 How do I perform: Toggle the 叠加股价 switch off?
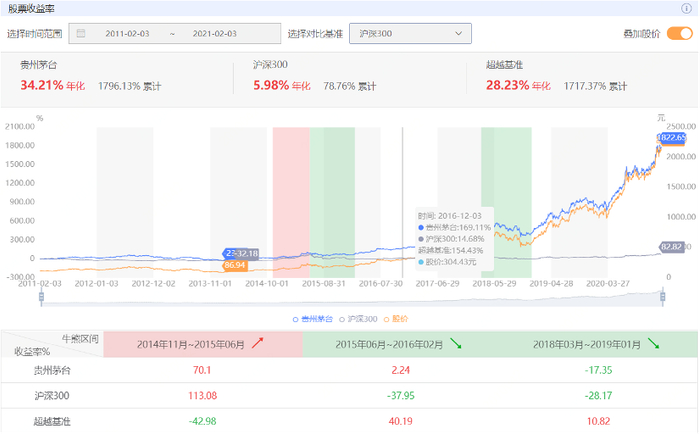679,33
